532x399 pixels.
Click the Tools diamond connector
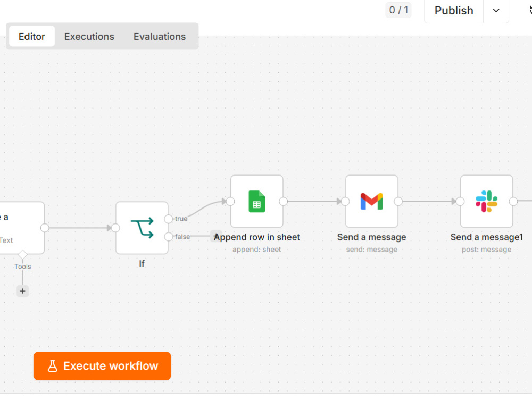23,254
